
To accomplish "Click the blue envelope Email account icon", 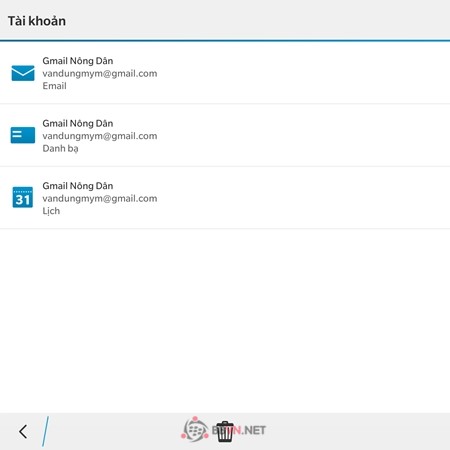I will pyautogui.click(x=23, y=73).
